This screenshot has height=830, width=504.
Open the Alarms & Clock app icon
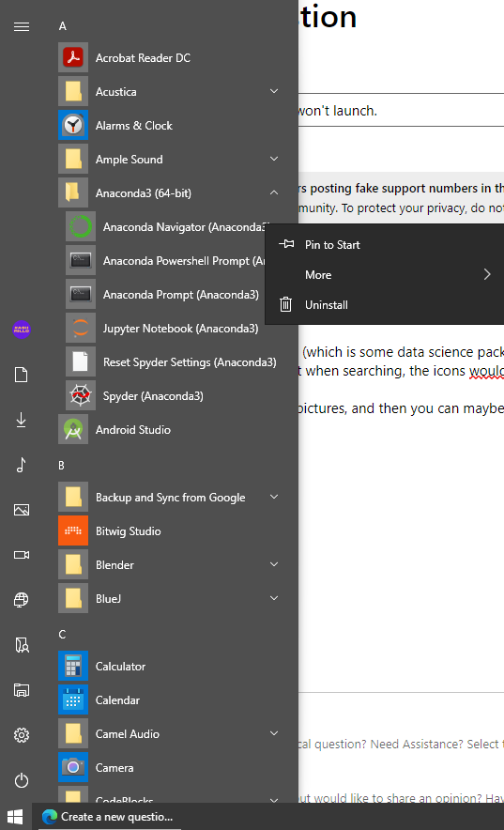pos(73,126)
